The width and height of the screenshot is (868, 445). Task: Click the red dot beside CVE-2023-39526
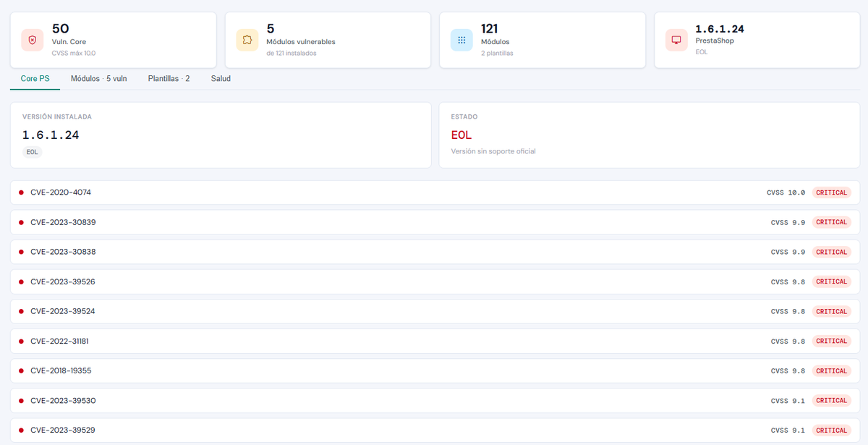21,281
